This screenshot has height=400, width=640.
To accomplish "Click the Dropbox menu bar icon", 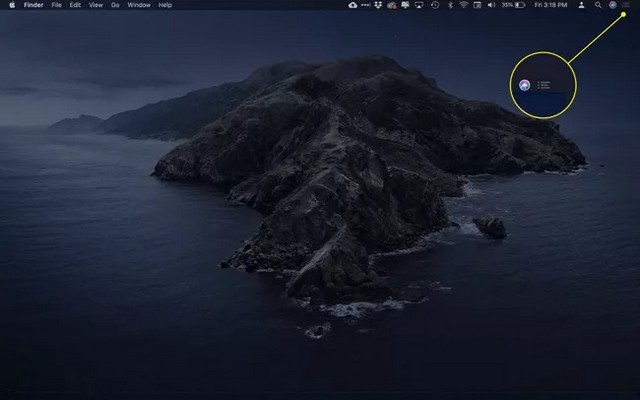I will (x=377, y=5).
